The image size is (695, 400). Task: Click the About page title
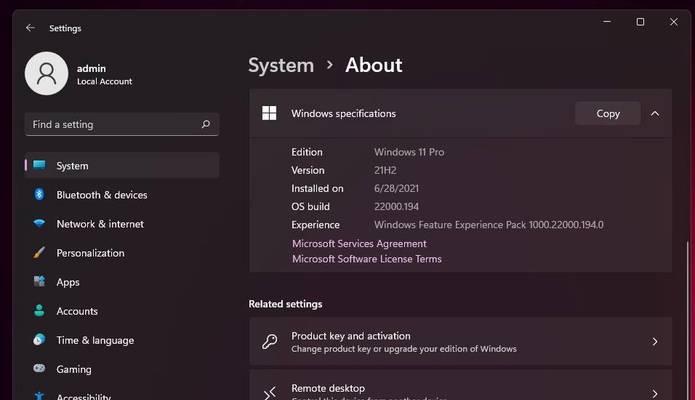(x=374, y=65)
